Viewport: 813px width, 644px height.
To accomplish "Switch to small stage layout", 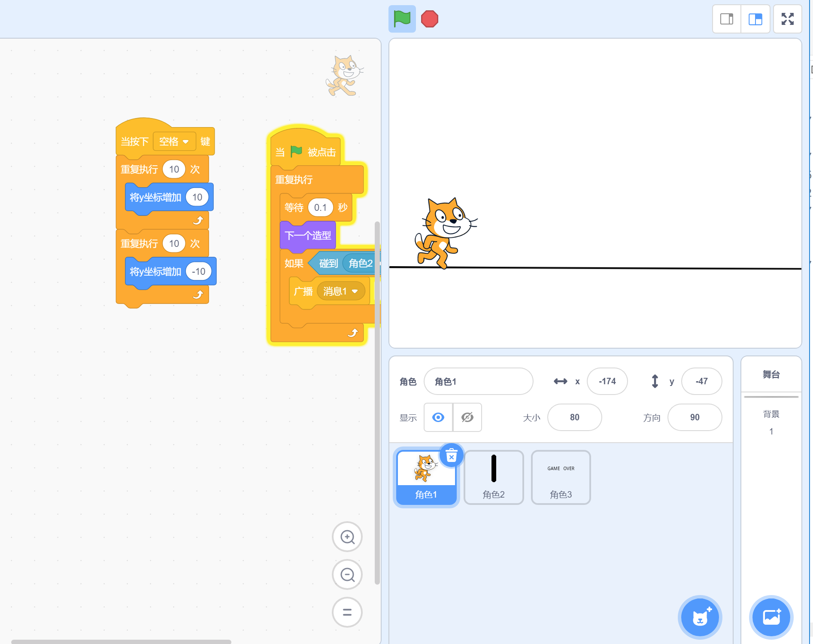I will point(727,19).
